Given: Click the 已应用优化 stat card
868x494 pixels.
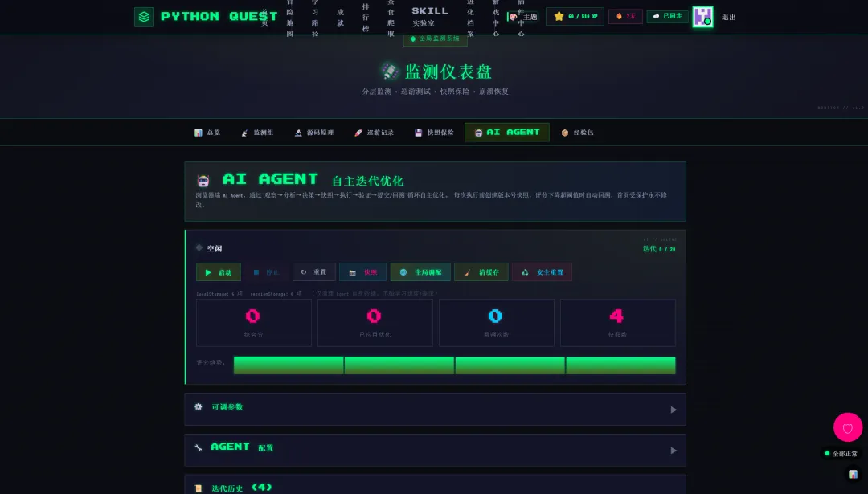Looking at the screenshot, I should pyautogui.click(x=375, y=323).
